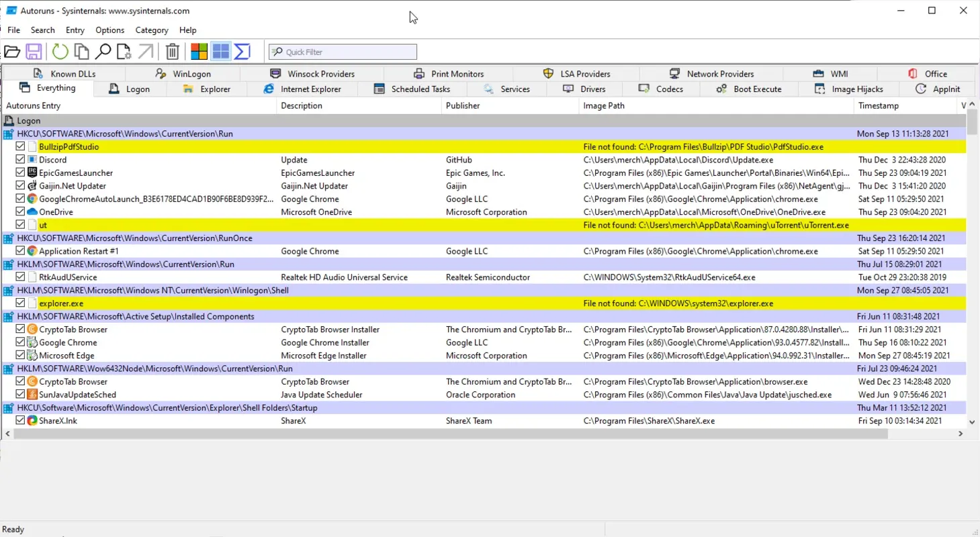Image resolution: width=980 pixels, height=537 pixels.
Task: Click the horizontal scrollbar right arrow
Action: click(x=961, y=434)
